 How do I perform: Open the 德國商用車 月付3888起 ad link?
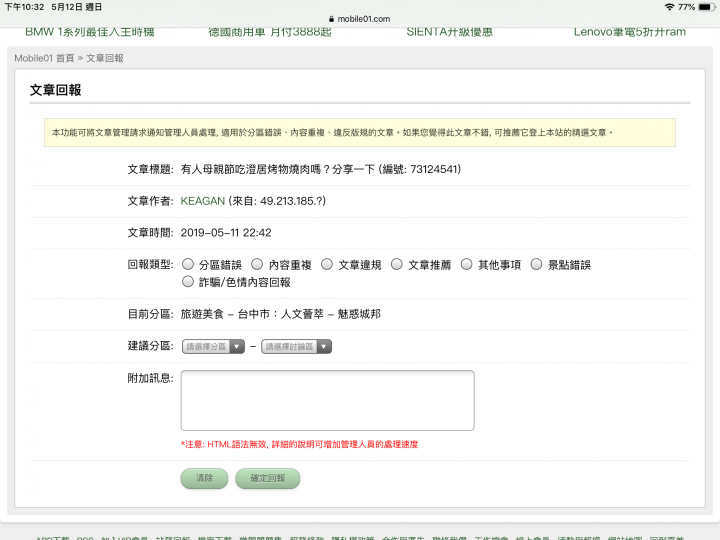coord(270,32)
